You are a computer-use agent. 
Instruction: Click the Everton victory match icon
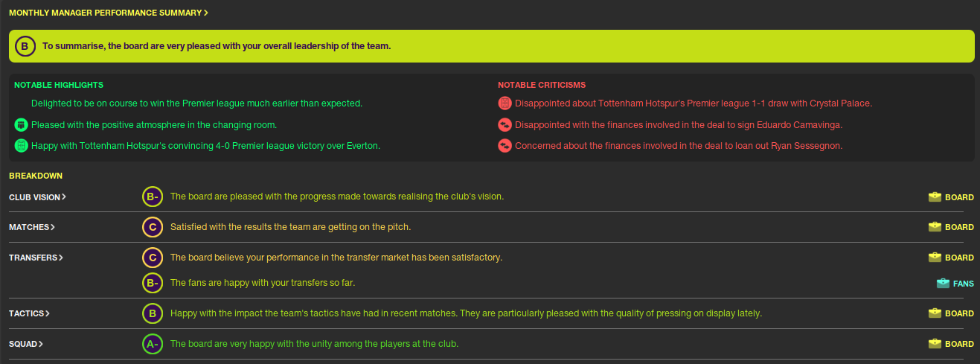click(x=21, y=146)
